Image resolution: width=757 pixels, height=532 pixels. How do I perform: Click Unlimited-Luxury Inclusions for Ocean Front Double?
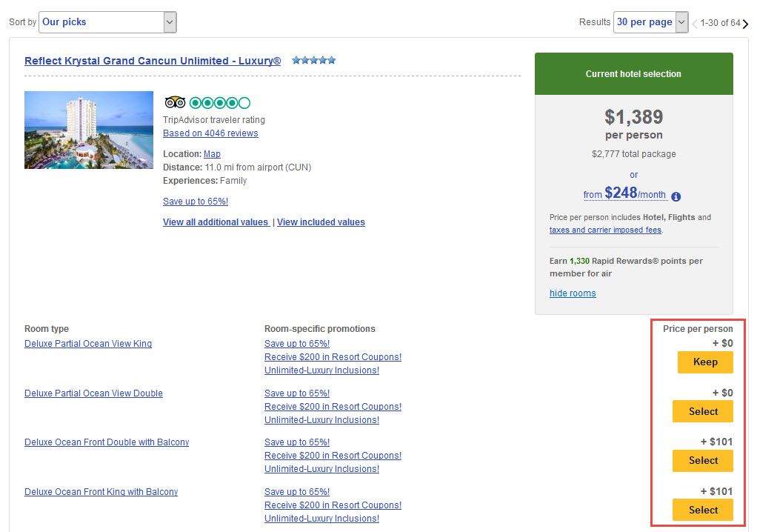322,469
